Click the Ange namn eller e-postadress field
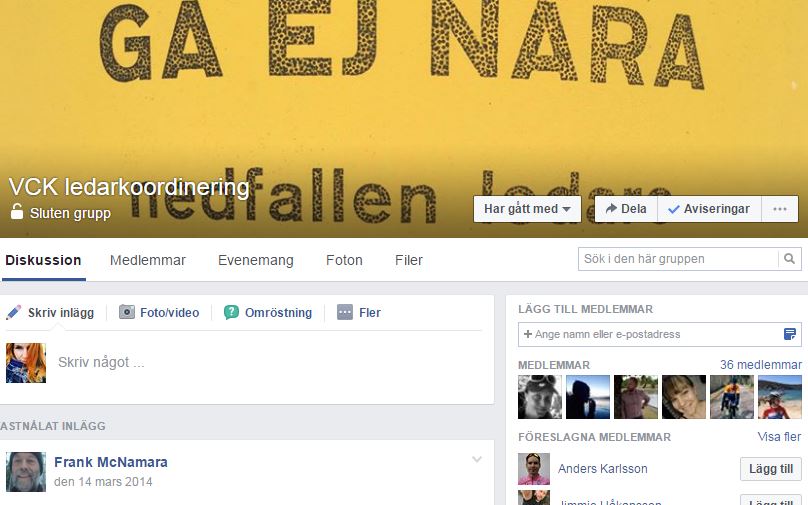The width and height of the screenshot is (808, 505). point(652,334)
